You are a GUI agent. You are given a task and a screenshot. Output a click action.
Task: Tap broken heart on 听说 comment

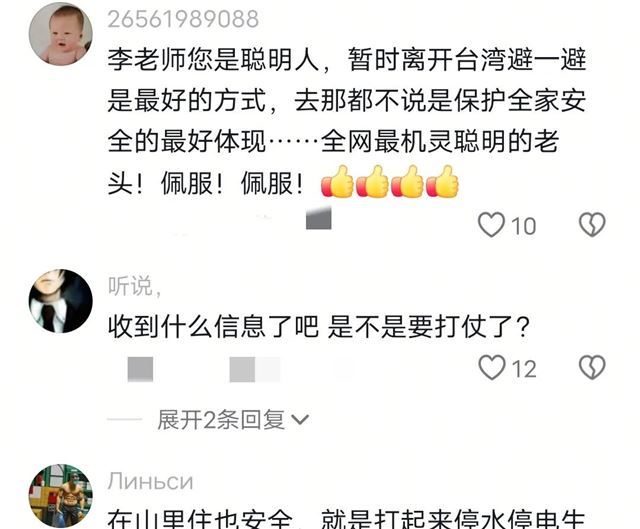(592, 368)
